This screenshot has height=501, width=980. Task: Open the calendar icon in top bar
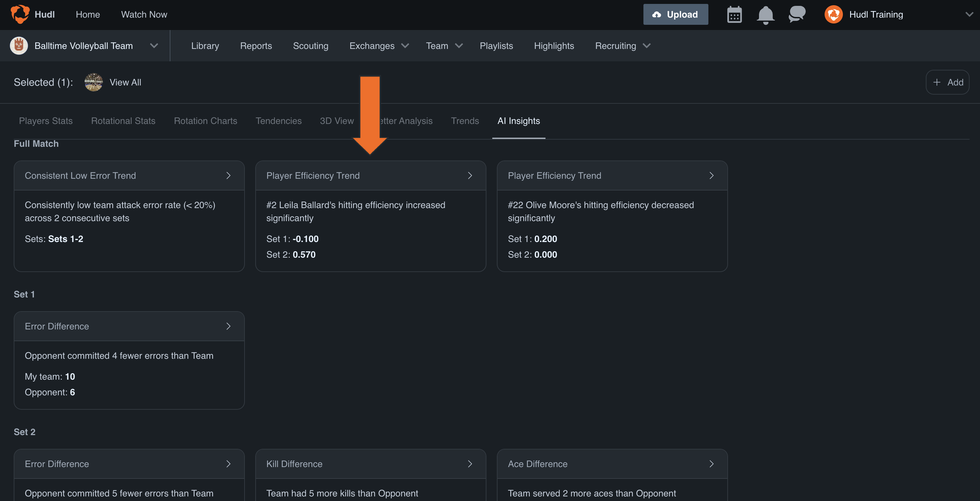(734, 15)
